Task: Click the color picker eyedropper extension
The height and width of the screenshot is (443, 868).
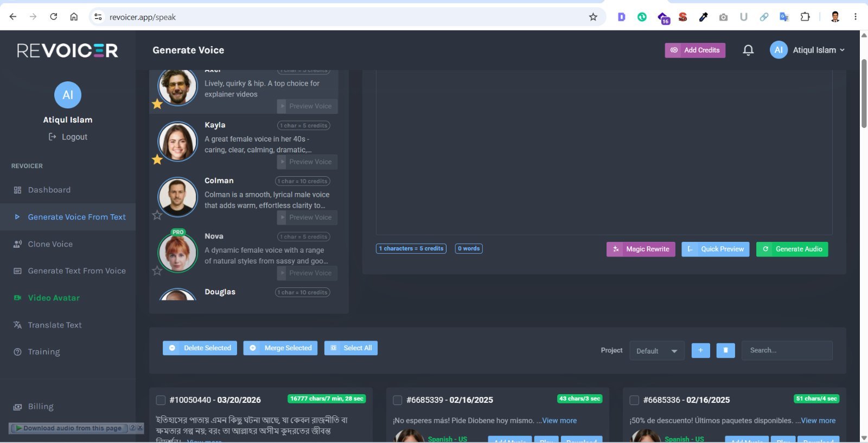Action: click(703, 17)
